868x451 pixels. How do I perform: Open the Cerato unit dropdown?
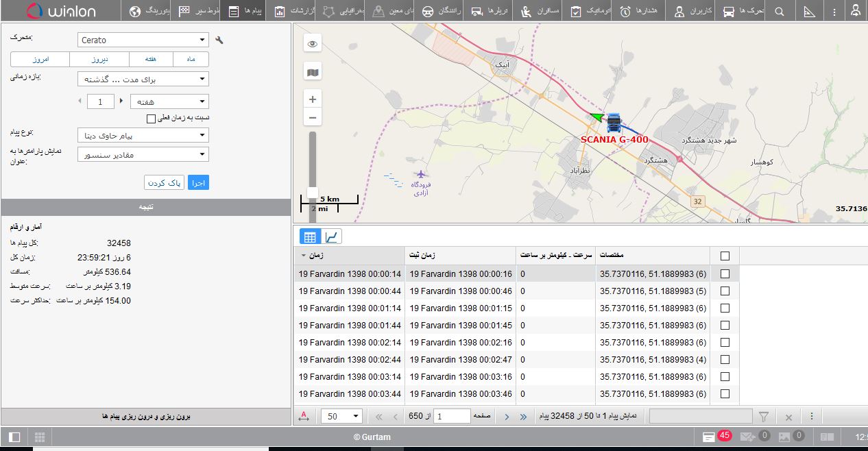tap(143, 40)
